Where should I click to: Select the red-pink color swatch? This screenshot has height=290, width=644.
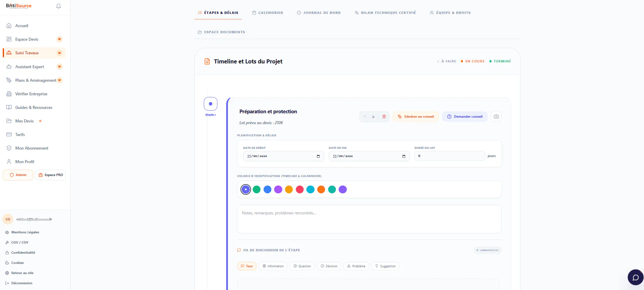tap(300, 190)
